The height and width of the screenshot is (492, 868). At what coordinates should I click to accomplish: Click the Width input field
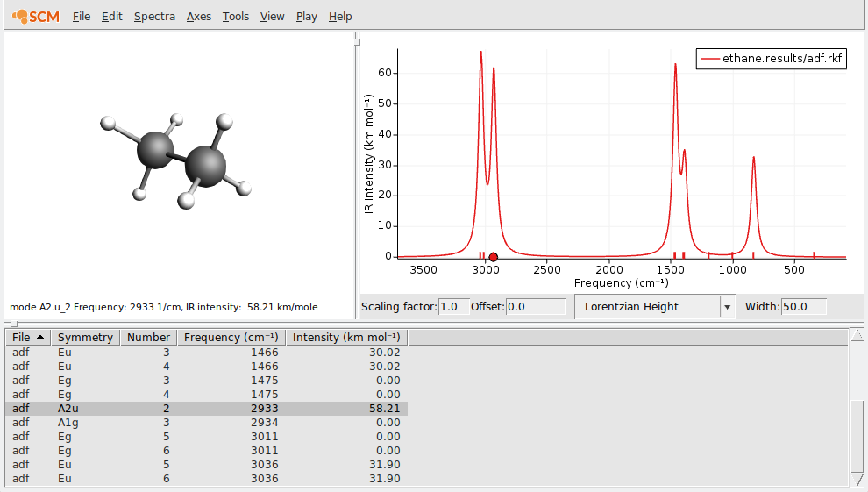pos(804,307)
